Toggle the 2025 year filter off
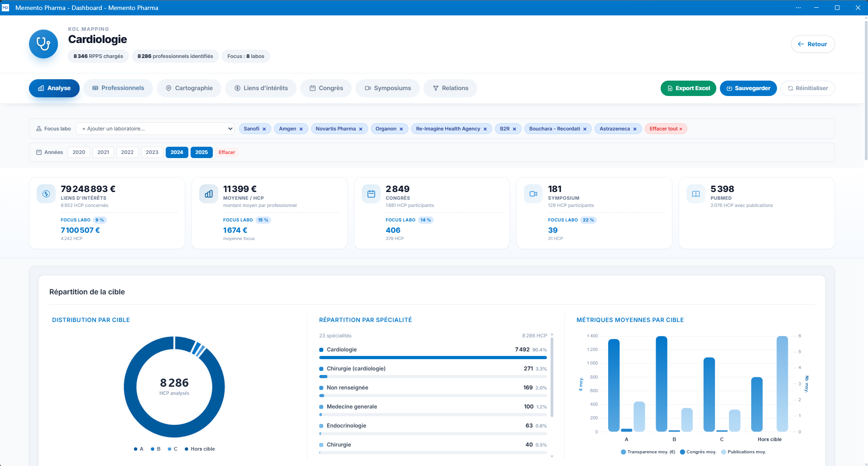 [x=201, y=152]
